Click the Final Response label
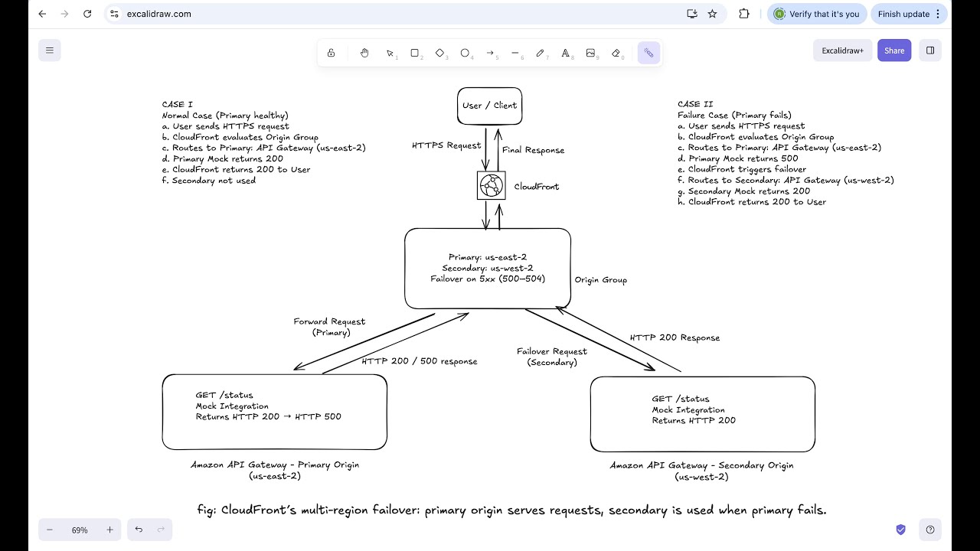The width and height of the screenshot is (980, 551). (x=534, y=150)
